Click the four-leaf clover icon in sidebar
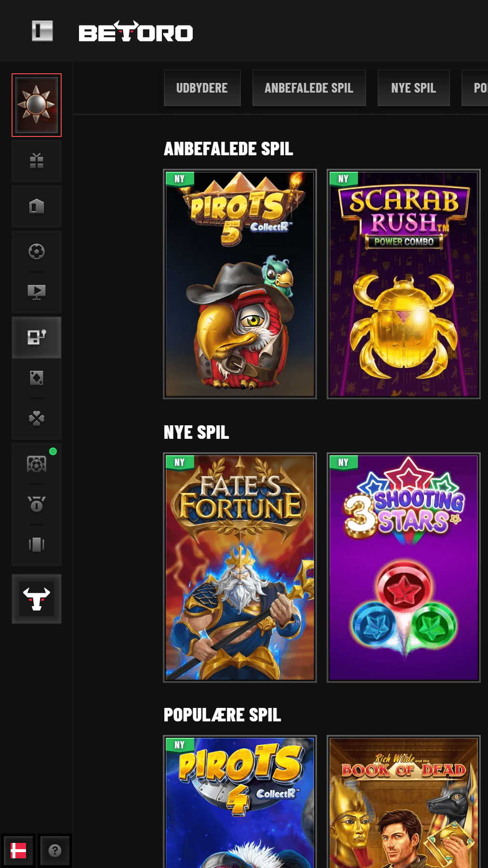 (x=37, y=418)
